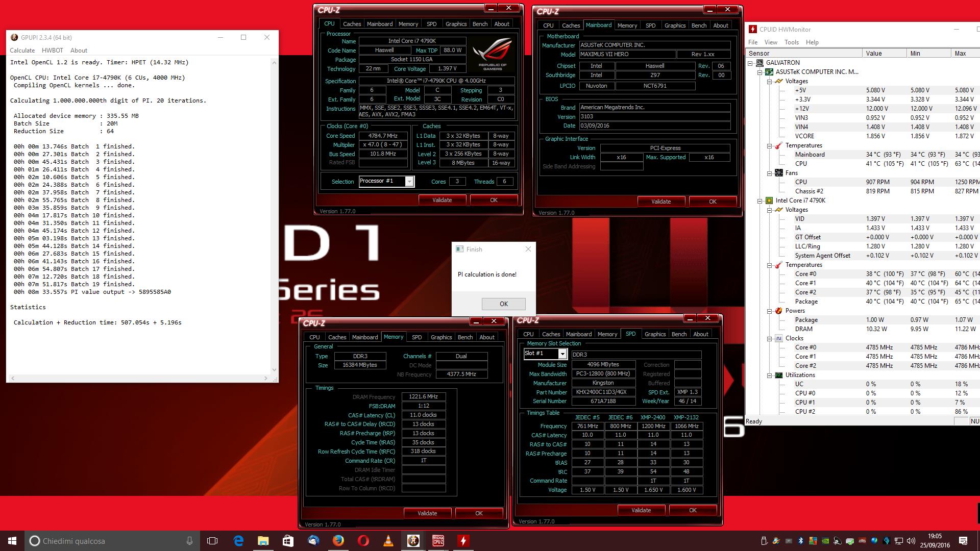The image size is (980, 551).
Task: Open the HWBOT menu in GPUPI
Action: coord(53,51)
